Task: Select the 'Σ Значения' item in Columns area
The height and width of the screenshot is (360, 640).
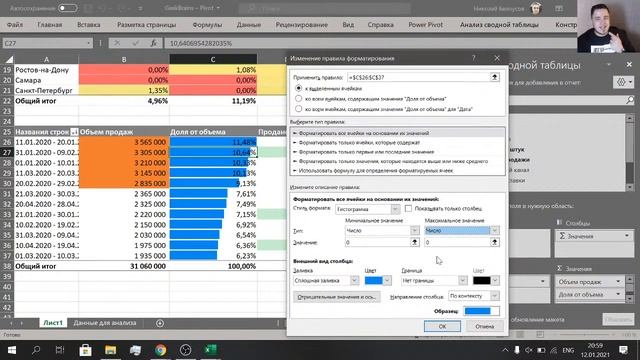Action: pyautogui.click(x=594, y=236)
